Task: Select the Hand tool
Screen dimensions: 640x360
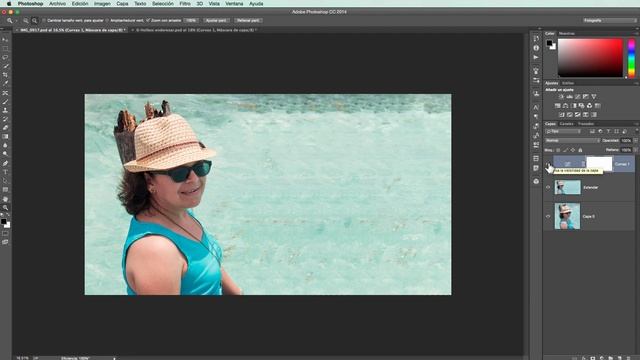Action: (5, 199)
